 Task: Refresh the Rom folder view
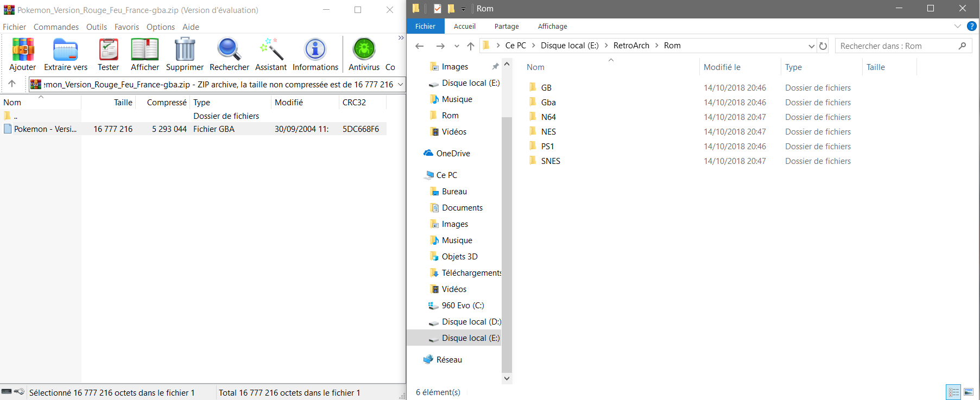pos(823,46)
